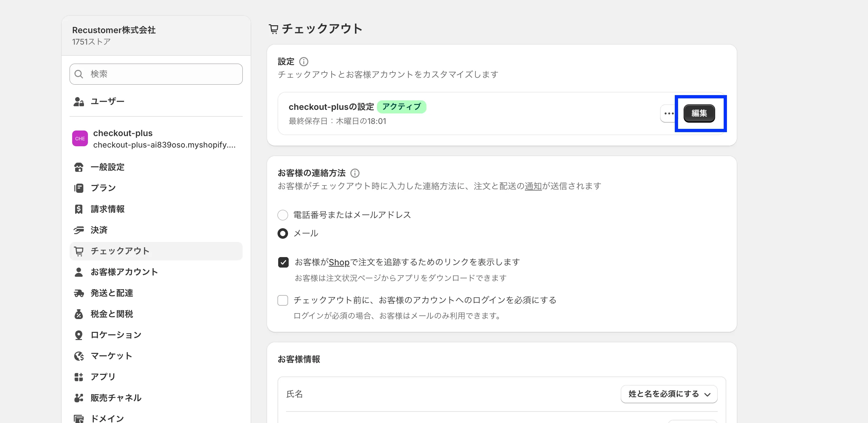The image size is (868, 423).
Task: Open the 姓と名を必須にする dropdown
Action: click(x=669, y=394)
